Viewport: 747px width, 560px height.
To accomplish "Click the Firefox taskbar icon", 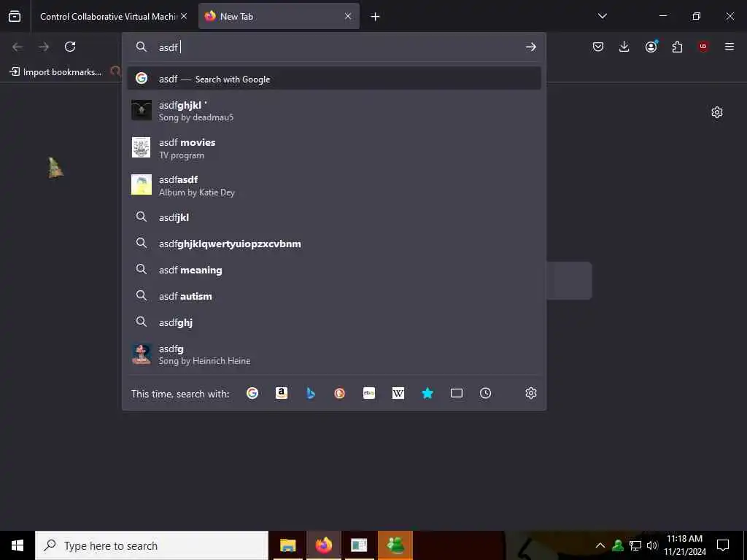I will 323,545.
